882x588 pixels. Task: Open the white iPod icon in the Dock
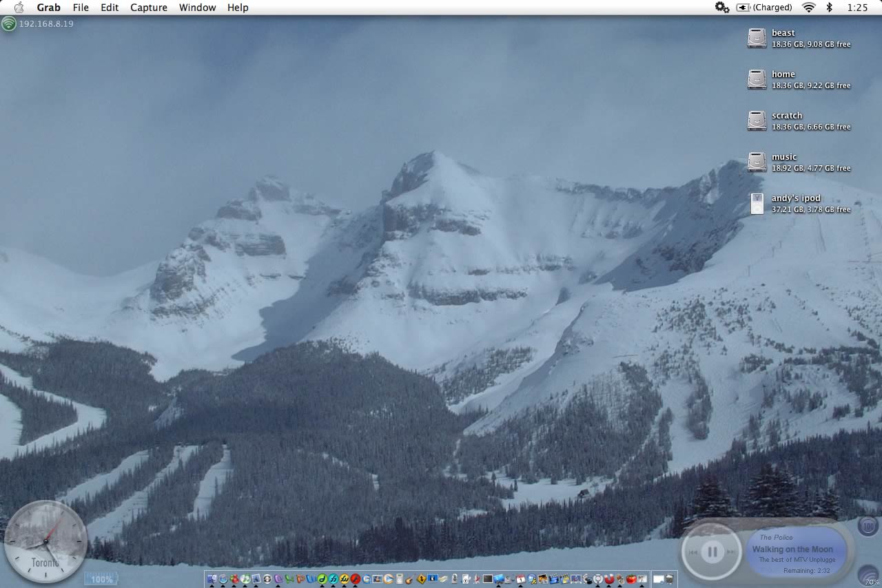tap(400, 579)
